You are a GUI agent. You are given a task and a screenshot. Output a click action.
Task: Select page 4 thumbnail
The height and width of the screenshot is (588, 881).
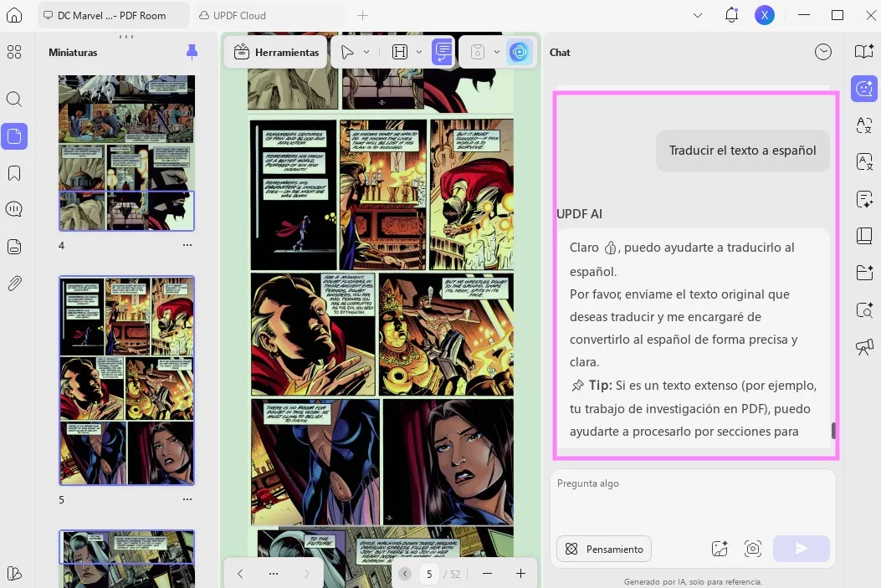point(126,153)
